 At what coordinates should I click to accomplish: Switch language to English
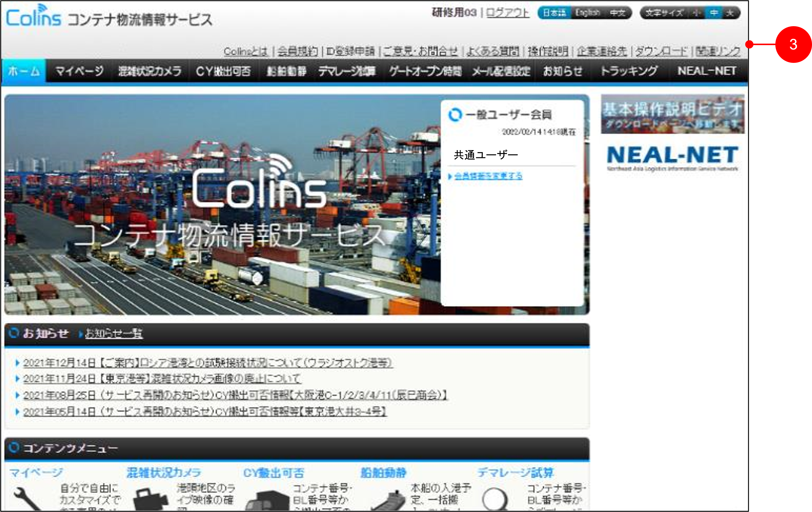point(588,13)
